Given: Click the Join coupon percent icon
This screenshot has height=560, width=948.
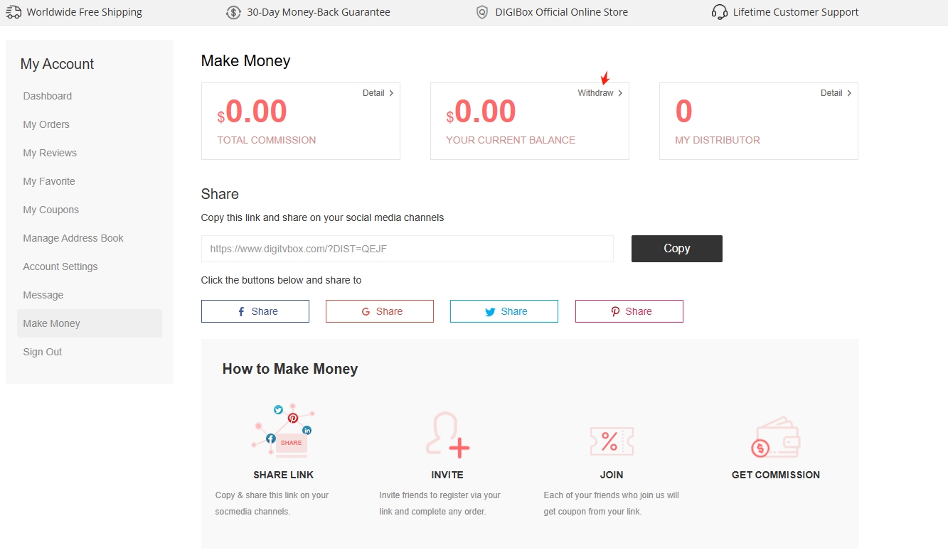Looking at the screenshot, I should 611,441.
